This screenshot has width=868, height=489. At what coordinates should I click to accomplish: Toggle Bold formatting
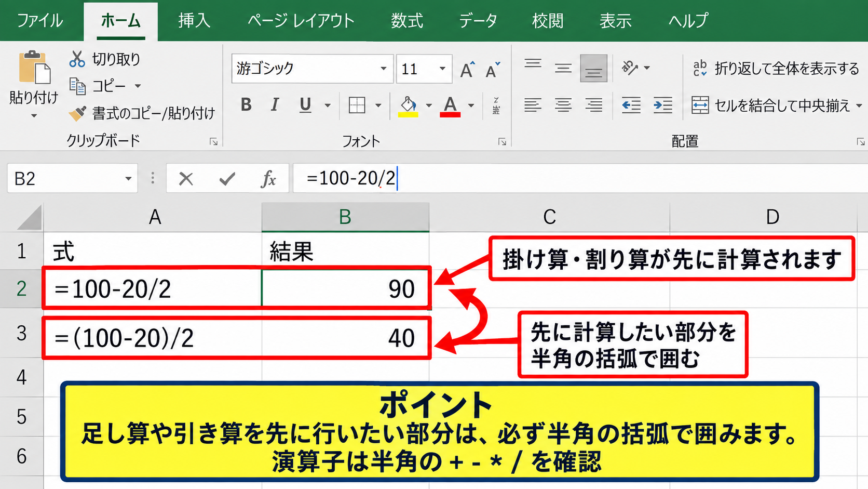(246, 105)
